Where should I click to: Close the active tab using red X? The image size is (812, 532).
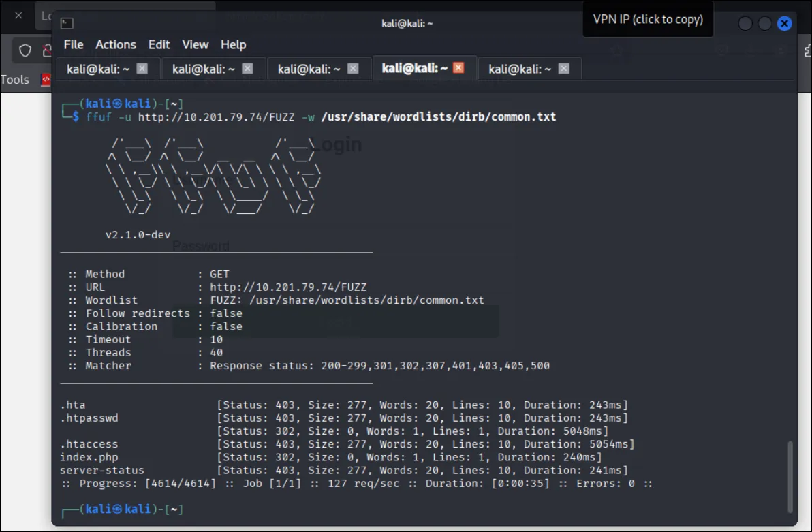[x=458, y=68]
